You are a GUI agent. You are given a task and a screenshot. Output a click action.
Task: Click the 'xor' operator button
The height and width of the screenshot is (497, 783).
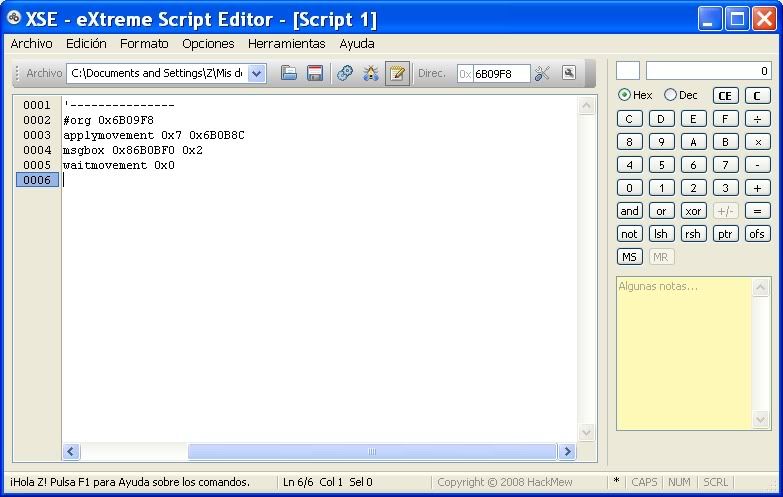(693, 211)
